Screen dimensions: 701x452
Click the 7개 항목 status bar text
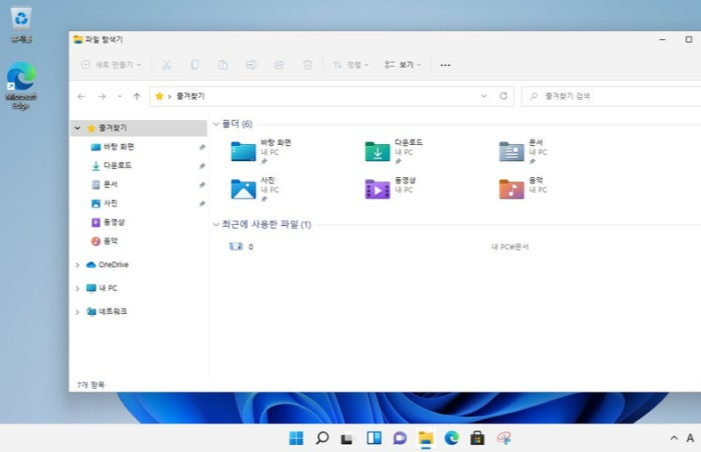coord(90,385)
